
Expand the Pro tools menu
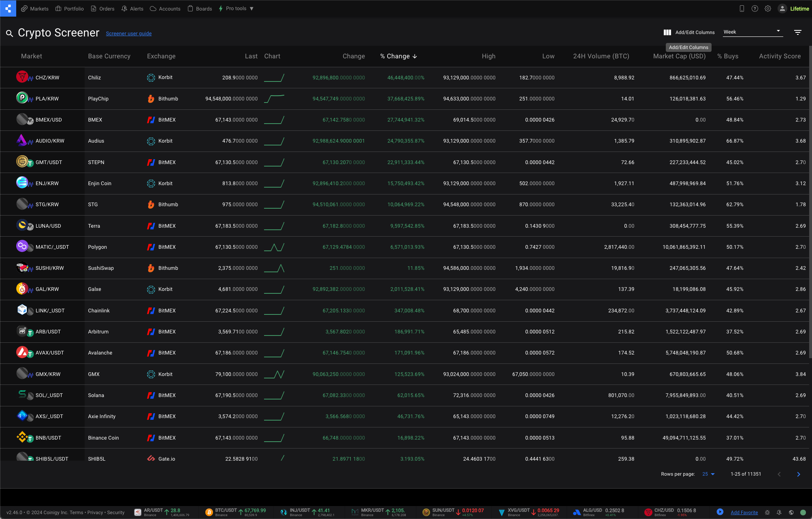pyautogui.click(x=236, y=9)
